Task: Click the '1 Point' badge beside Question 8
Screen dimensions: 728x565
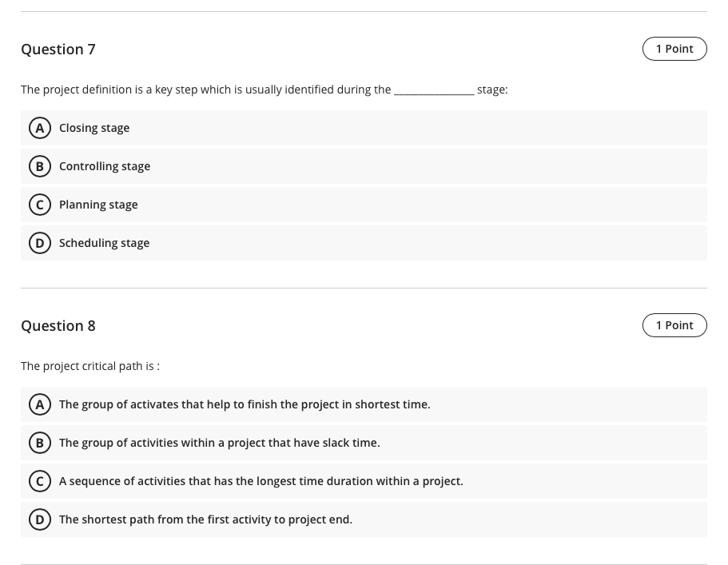Action: pos(674,325)
